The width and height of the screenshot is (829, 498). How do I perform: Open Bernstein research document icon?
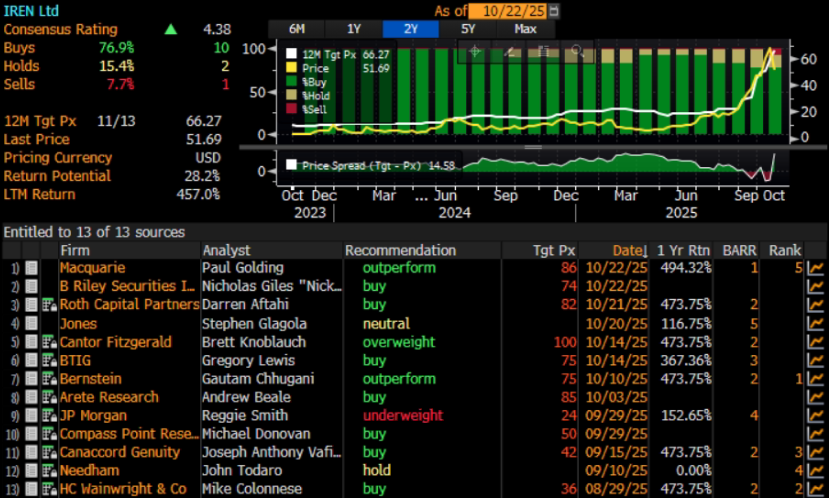(50, 379)
